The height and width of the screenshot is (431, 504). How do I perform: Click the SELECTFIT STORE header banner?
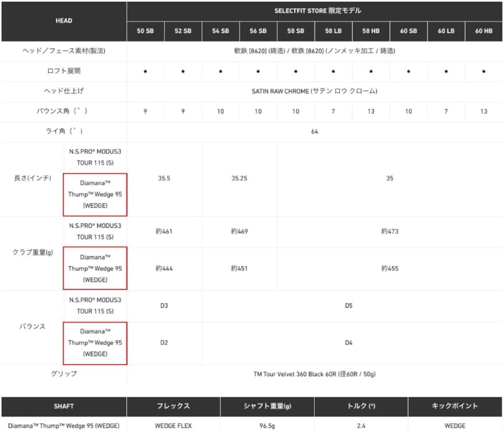click(x=315, y=11)
